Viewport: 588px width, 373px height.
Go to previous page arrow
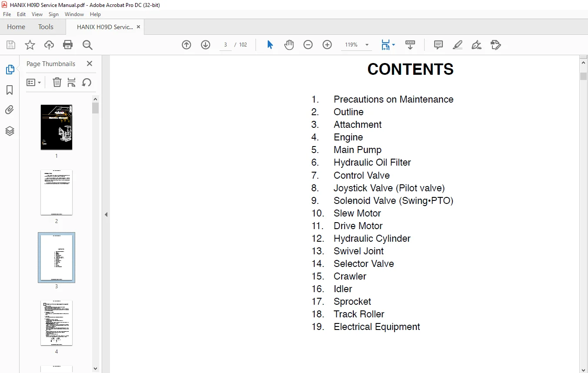click(x=186, y=45)
